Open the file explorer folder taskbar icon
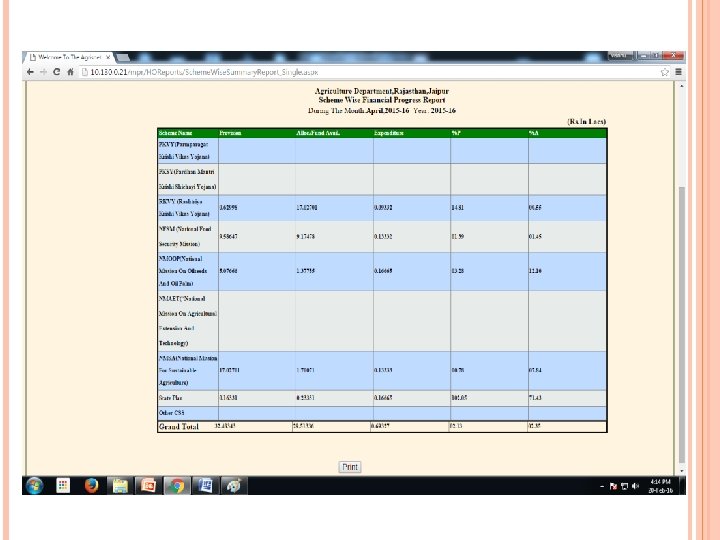 click(x=120, y=485)
